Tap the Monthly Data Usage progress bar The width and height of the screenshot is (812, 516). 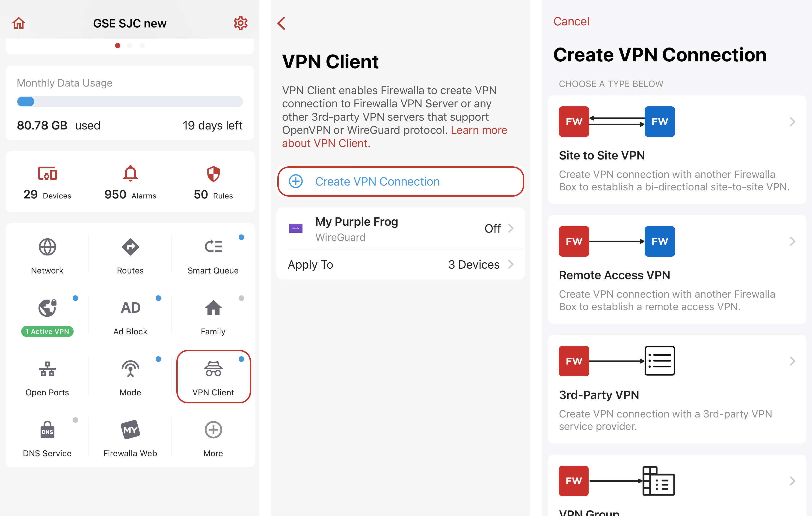pyautogui.click(x=130, y=102)
